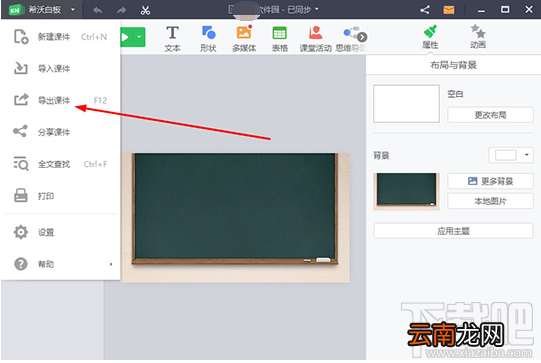Click the blank layout thumbnail
The width and height of the screenshot is (541, 363).
[406, 104]
